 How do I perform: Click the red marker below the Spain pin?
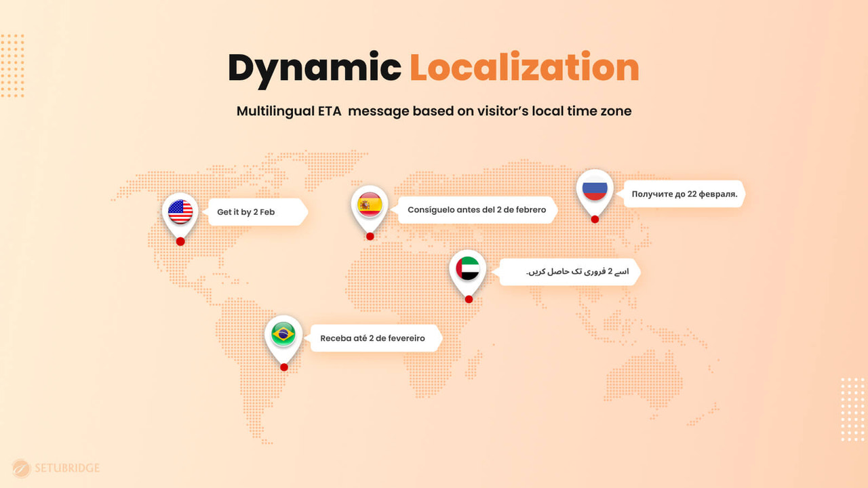[370, 236]
